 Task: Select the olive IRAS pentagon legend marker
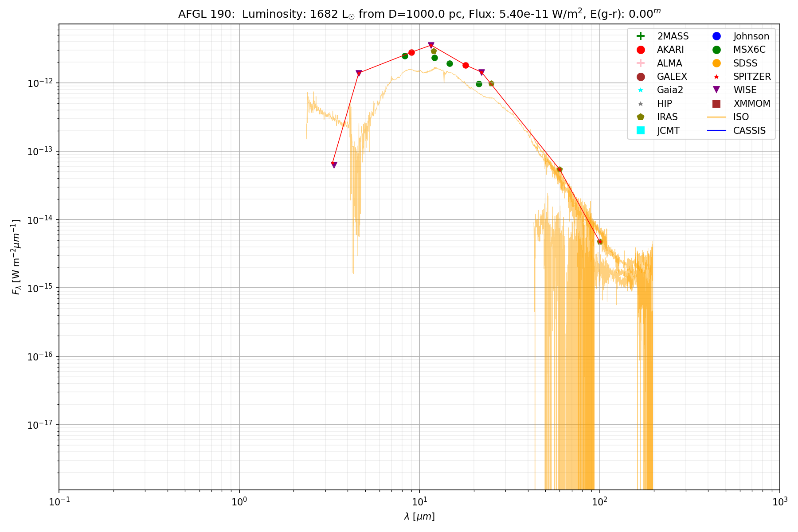640,117
